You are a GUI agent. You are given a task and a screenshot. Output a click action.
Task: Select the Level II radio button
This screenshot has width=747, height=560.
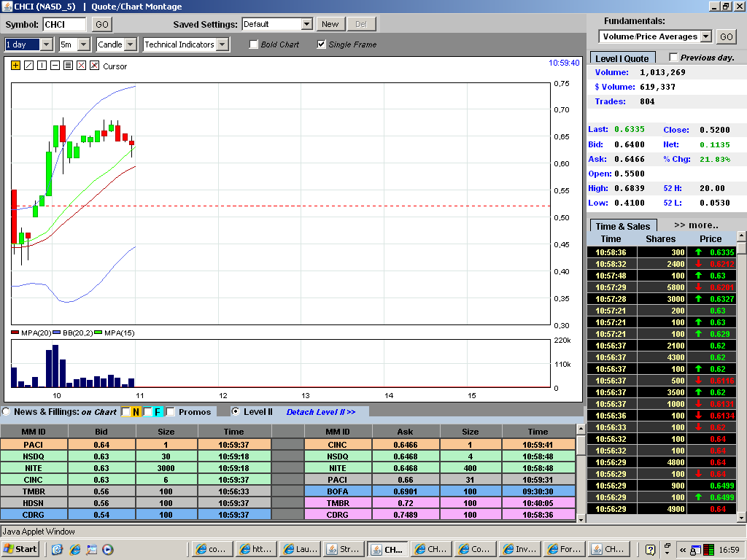coord(236,411)
